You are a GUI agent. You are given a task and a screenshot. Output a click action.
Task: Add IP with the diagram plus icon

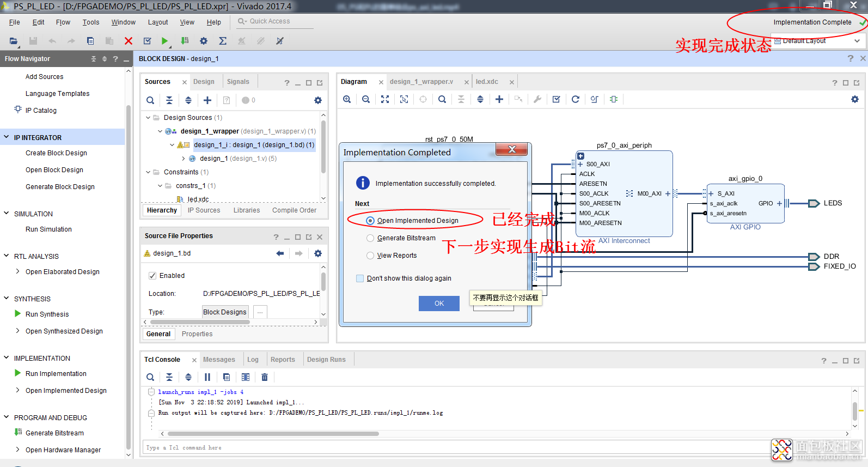(499, 99)
